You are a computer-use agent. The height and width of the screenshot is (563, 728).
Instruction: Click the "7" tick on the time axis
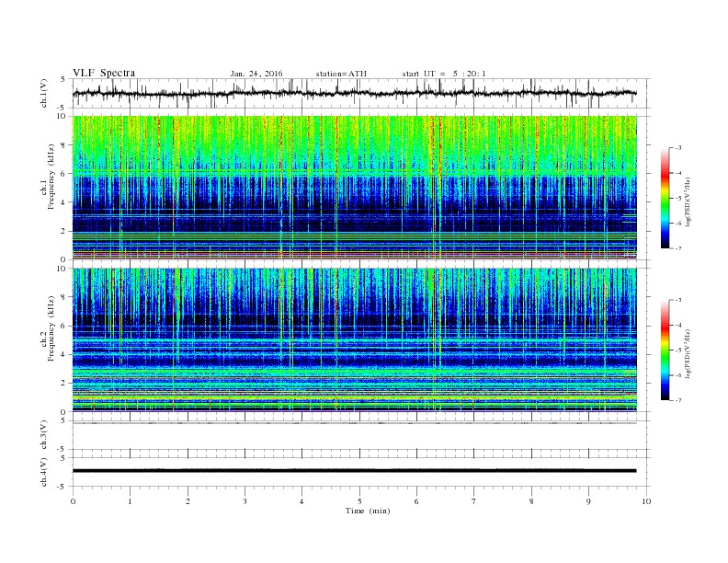click(x=474, y=501)
